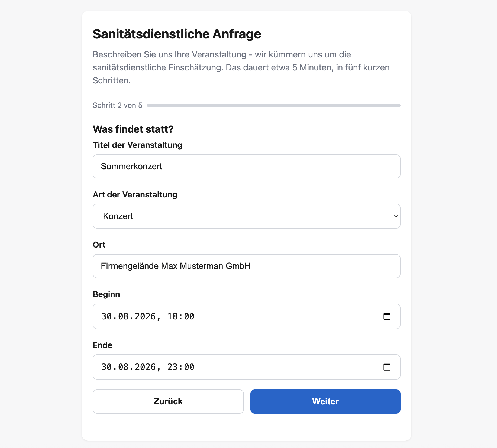Expand the Art der Veranstaltung chevron
This screenshot has height=448, width=497.
coord(396,216)
